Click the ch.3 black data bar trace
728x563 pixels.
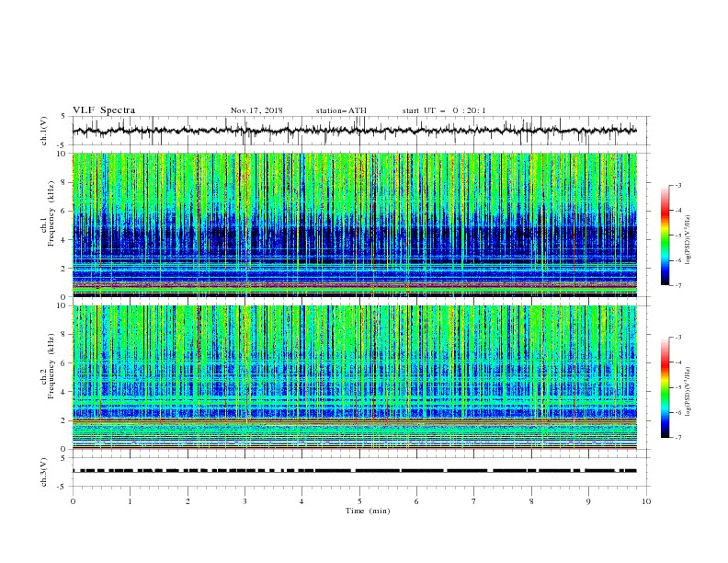(x=355, y=471)
